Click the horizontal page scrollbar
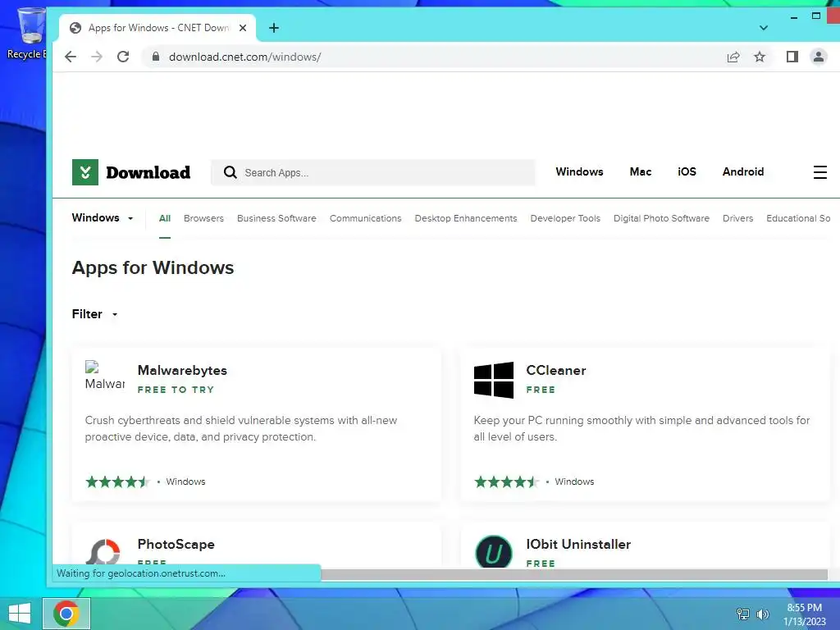Image resolution: width=840 pixels, height=630 pixels. coord(574,574)
